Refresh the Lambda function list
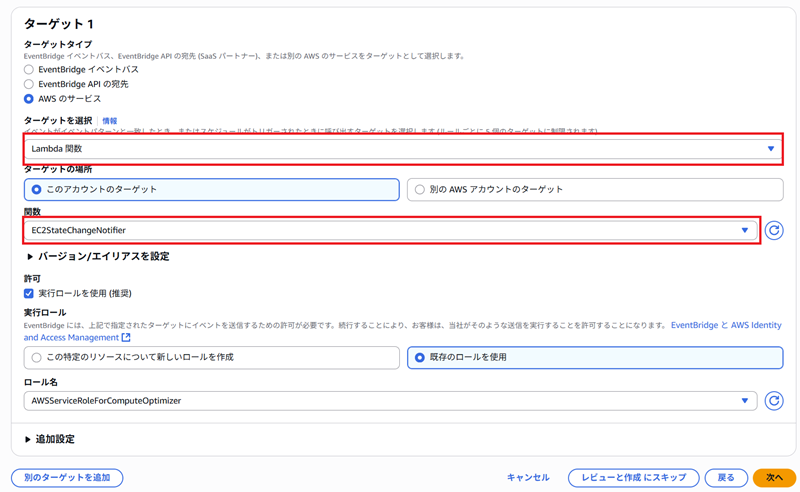800x492 pixels. click(x=773, y=230)
